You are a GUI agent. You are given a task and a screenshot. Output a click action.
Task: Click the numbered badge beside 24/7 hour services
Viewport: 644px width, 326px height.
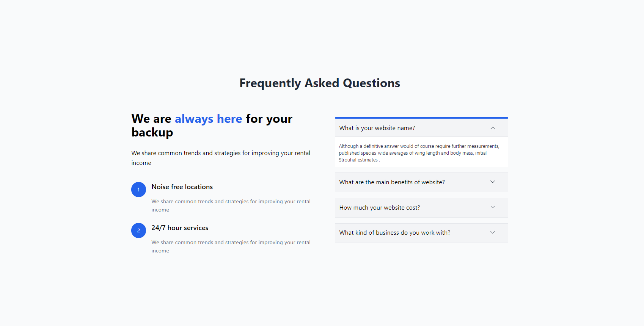click(138, 230)
